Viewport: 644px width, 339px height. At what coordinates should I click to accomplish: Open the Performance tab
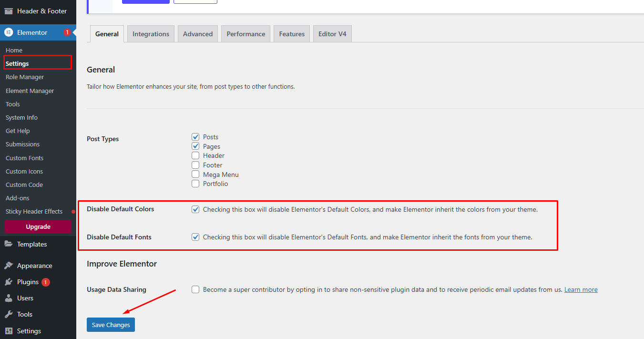click(x=246, y=34)
